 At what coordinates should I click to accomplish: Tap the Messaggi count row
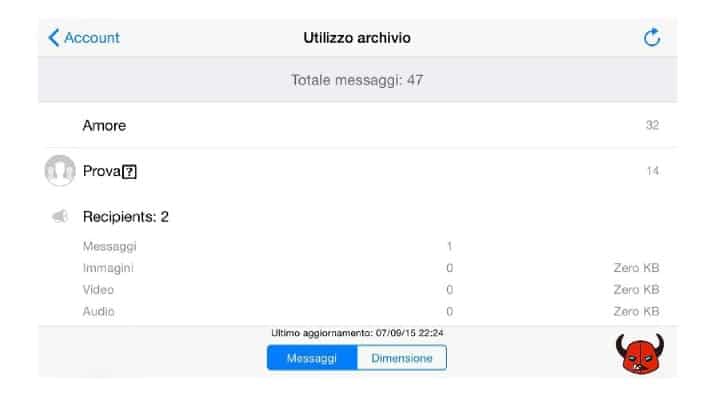[357, 245]
